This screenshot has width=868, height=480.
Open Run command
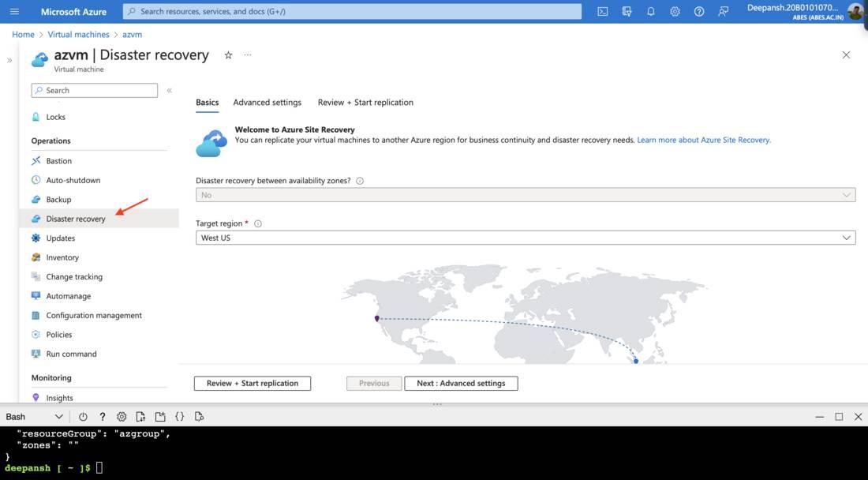tap(71, 354)
